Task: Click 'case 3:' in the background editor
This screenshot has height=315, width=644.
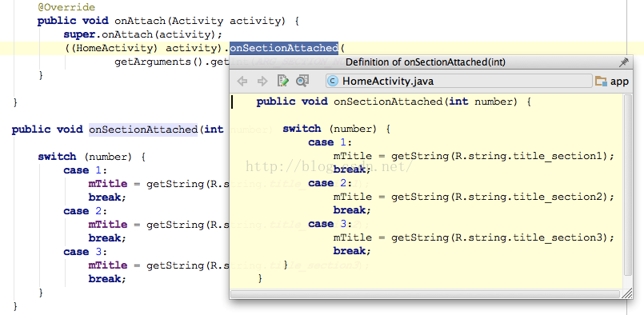Action: [85, 252]
